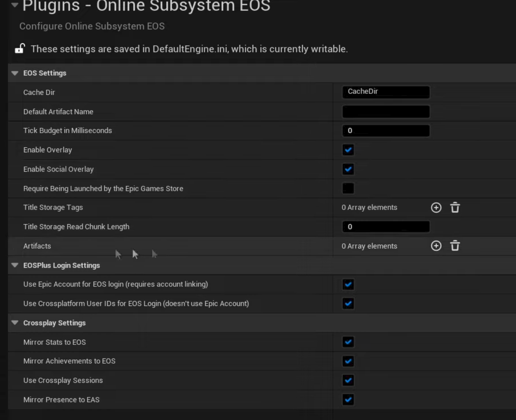The height and width of the screenshot is (420, 516).
Task: Collapse the EOS Settings section
Action: click(15, 73)
